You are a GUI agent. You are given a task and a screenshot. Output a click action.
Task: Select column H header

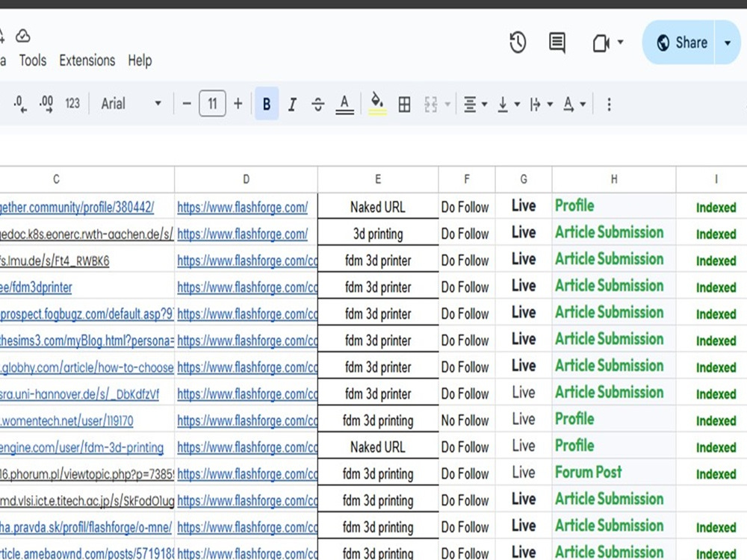pyautogui.click(x=613, y=179)
